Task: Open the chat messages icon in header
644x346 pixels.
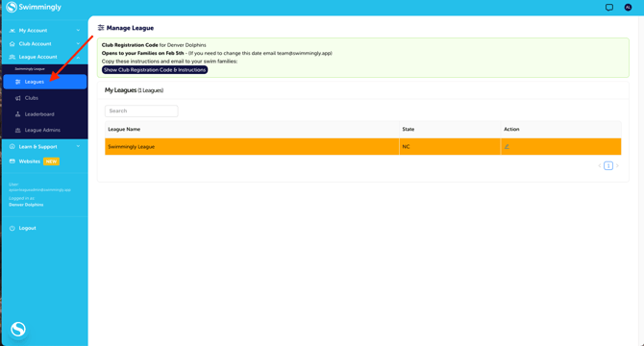Action: click(609, 7)
